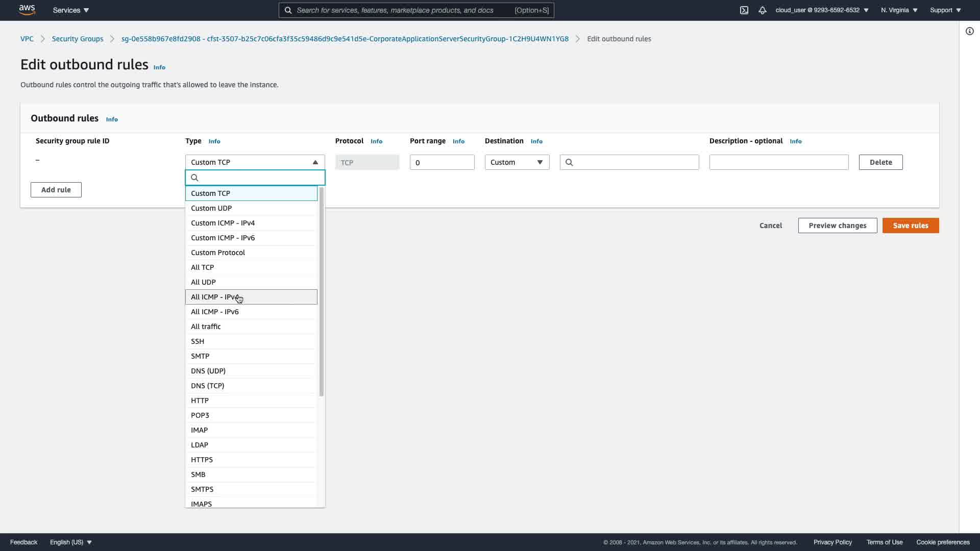Image resolution: width=980 pixels, height=551 pixels.
Task: Expand the Destination Custom dropdown
Action: [517, 162]
